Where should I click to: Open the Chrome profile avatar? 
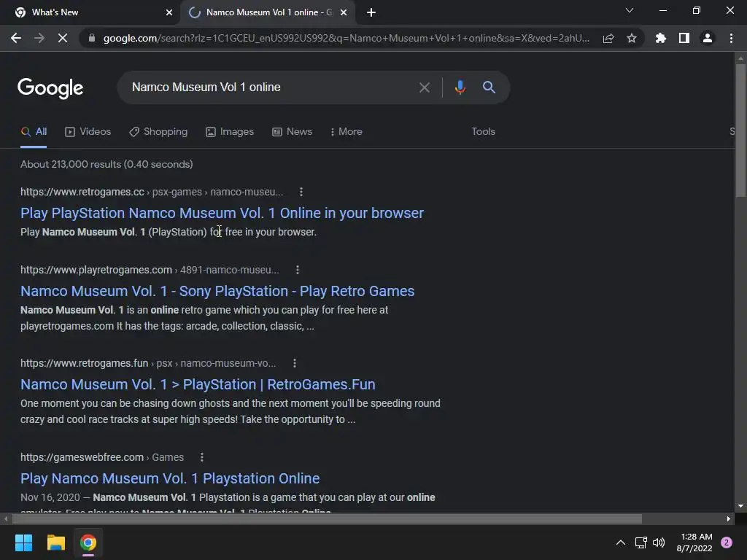click(708, 38)
